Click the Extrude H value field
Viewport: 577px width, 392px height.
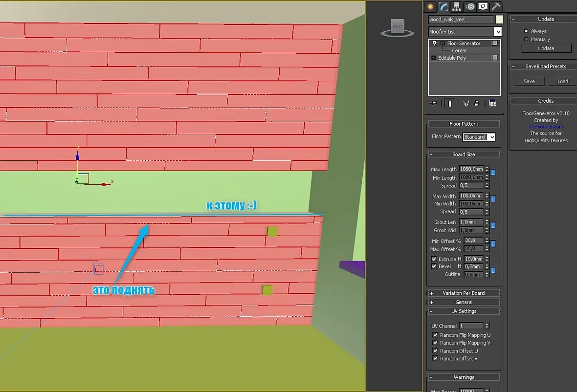pyautogui.click(x=474, y=259)
